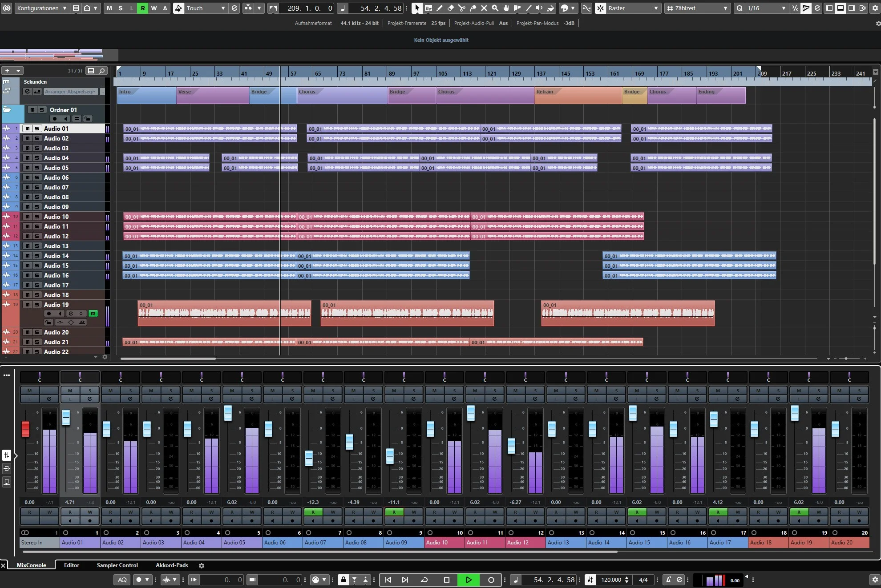Open the Raster snap type dropdown

[x=634, y=8]
